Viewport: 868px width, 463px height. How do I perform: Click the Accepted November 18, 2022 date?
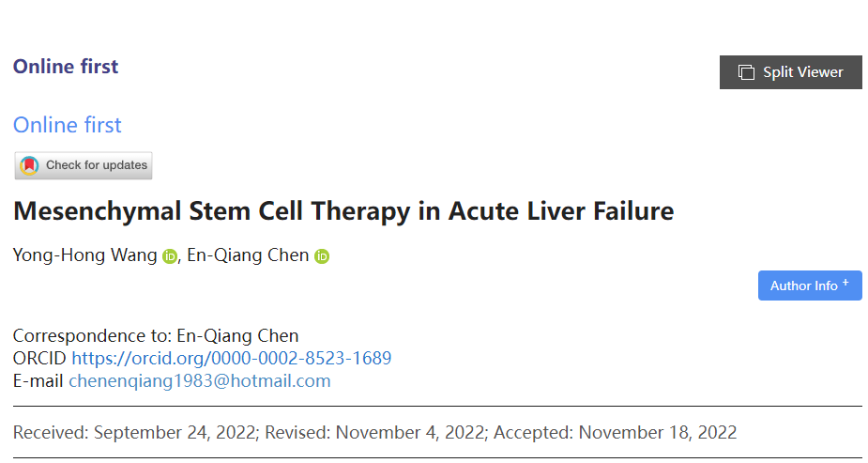click(x=615, y=433)
